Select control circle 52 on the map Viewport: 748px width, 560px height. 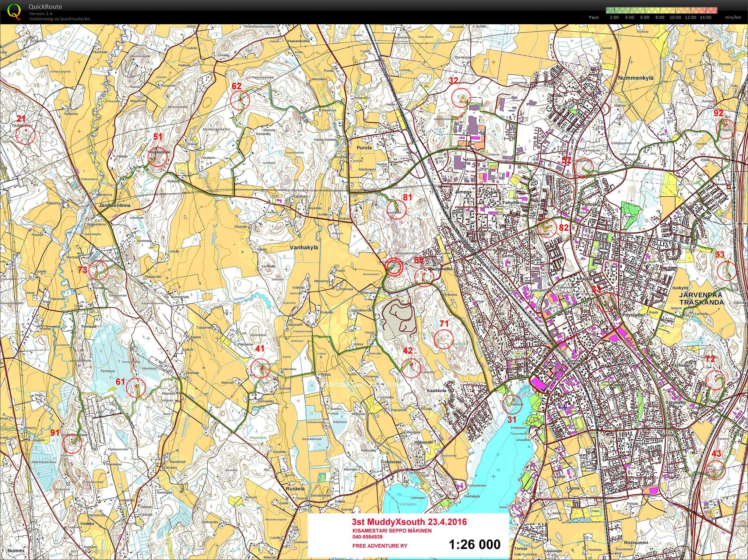(x=584, y=168)
